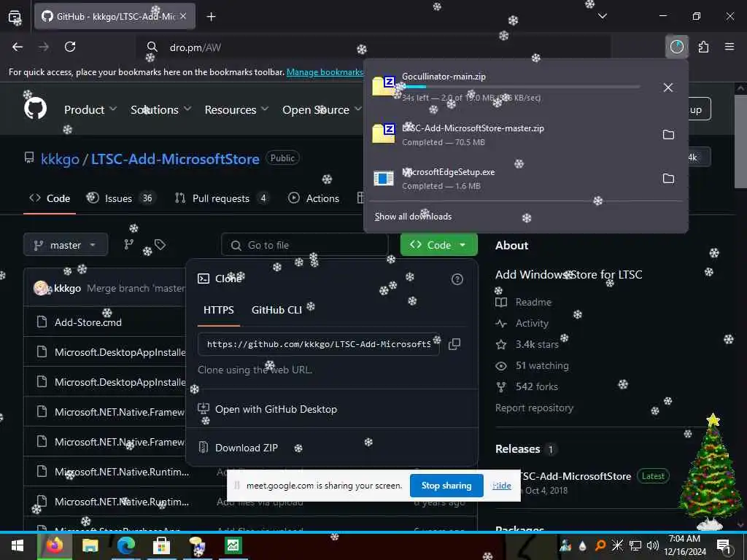
Task: Switch to the Code tab
Action: click(x=50, y=198)
